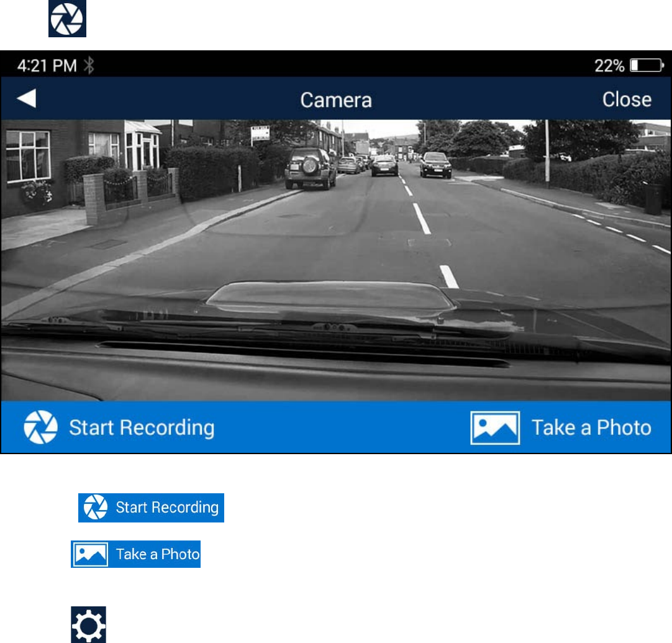Start Recording in the camera bottom bar
The image size is (672, 643).
click(x=119, y=427)
